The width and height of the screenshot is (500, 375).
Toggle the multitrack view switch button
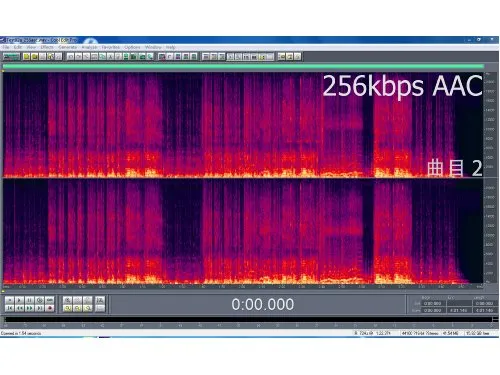(11, 57)
